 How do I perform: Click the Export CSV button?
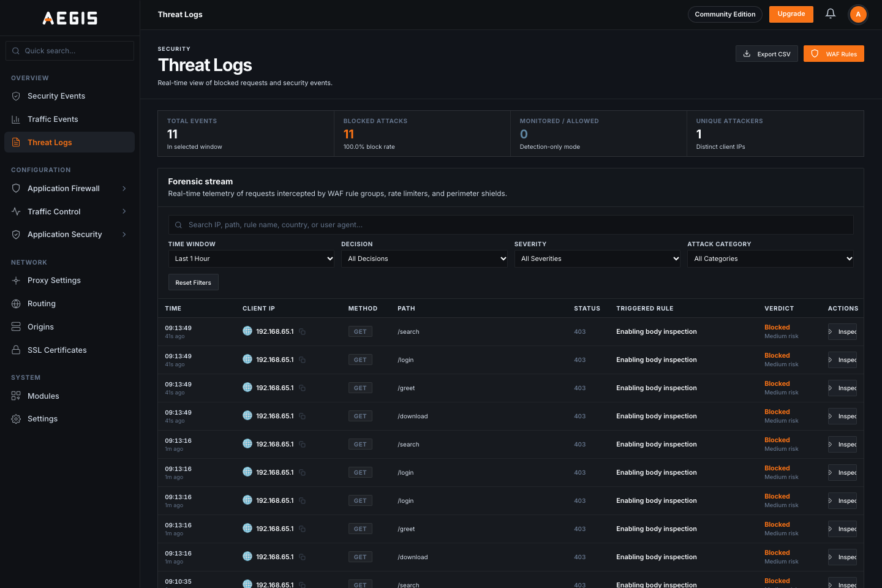click(767, 54)
